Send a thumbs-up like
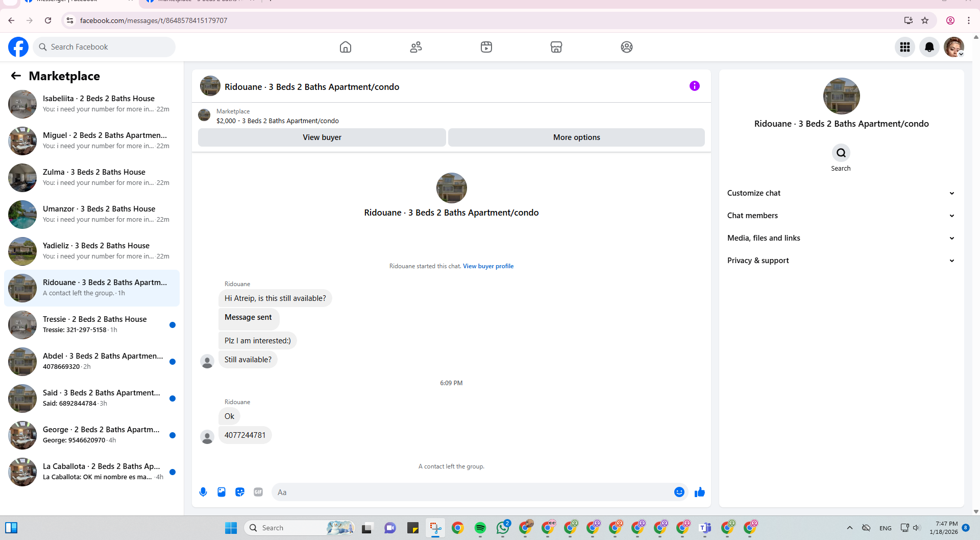Screen dimensions: 980x540 point(699,492)
